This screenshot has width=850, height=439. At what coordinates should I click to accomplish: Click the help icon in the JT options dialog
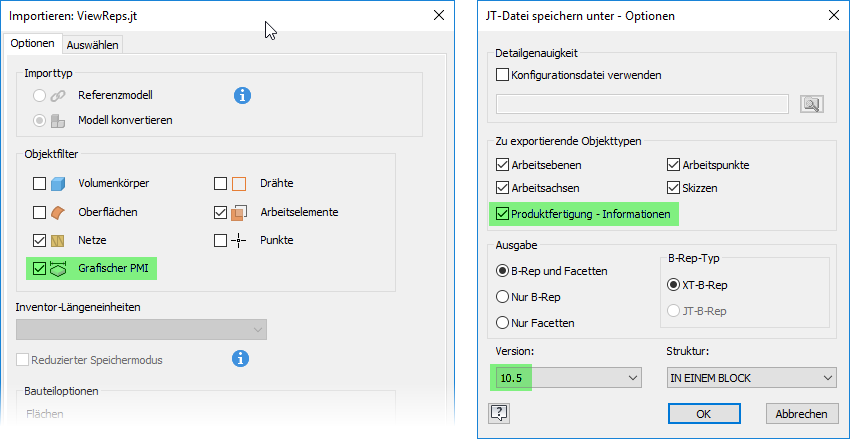click(x=501, y=413)
